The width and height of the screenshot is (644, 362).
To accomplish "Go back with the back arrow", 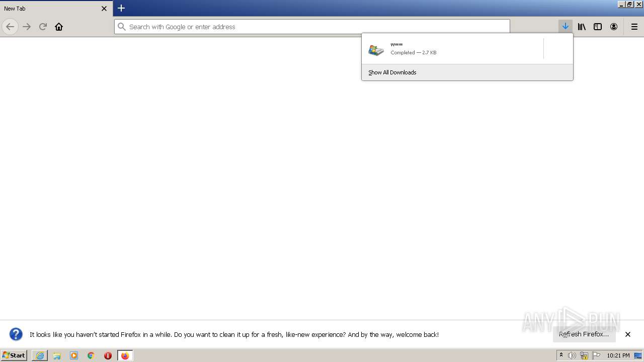I will pyautogui.click(x=10, y=27).
